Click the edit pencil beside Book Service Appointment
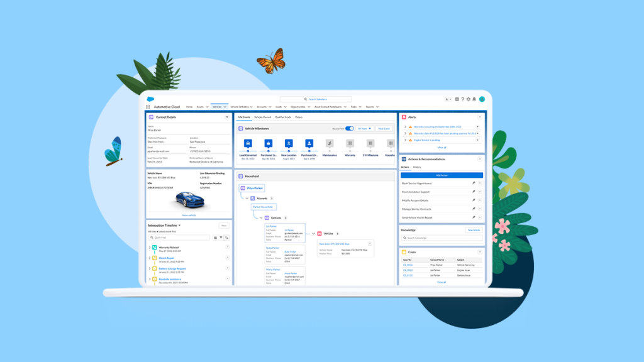 tap(474, 183)
